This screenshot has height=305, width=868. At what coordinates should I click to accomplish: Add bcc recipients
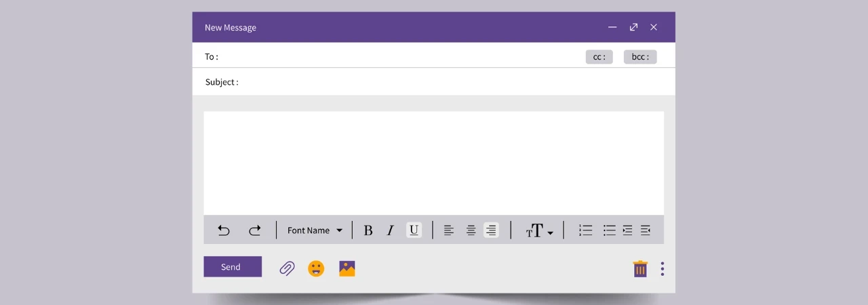tap(640, 57)
